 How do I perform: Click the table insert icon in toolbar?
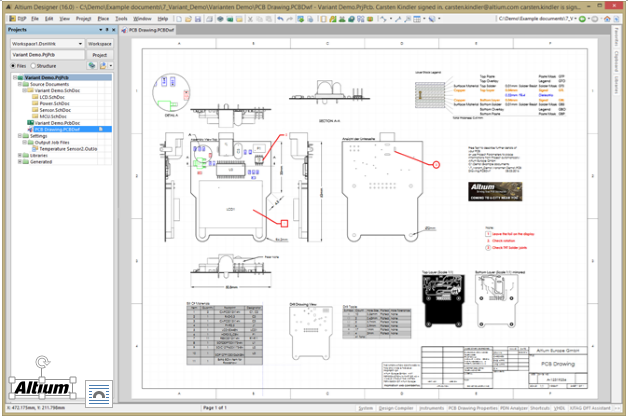417,19
